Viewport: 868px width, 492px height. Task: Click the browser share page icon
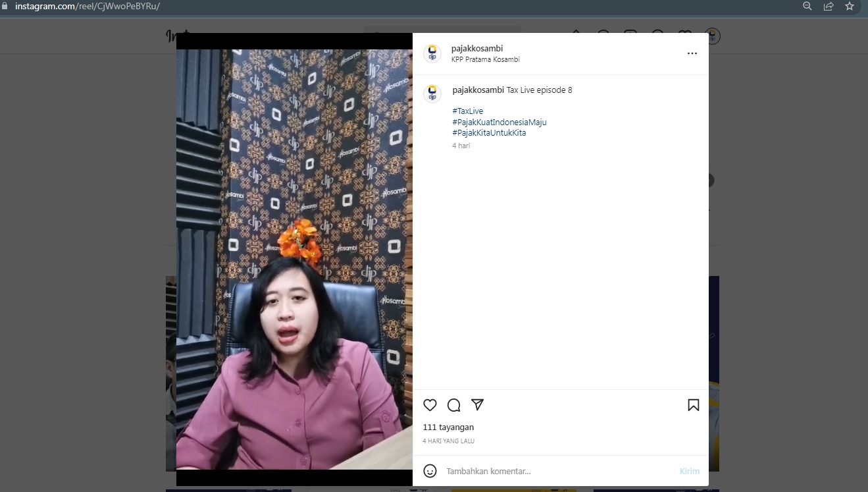pyautogui.click(x=829, y=6)
